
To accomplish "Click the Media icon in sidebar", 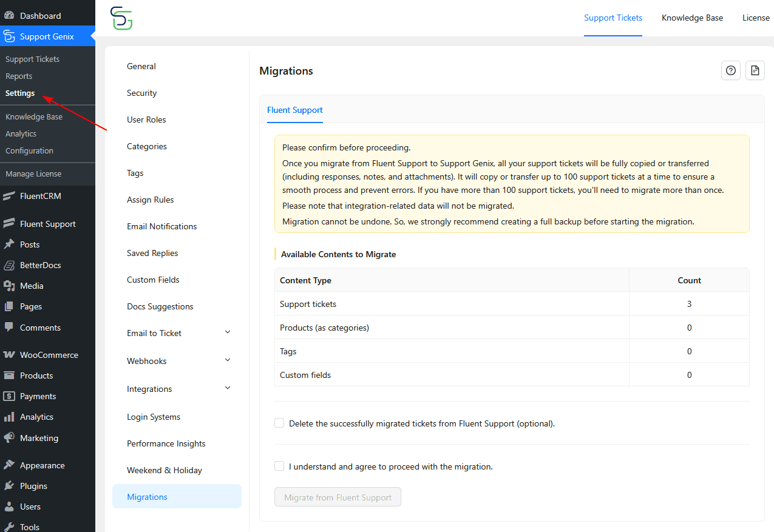I will (9, 286).
